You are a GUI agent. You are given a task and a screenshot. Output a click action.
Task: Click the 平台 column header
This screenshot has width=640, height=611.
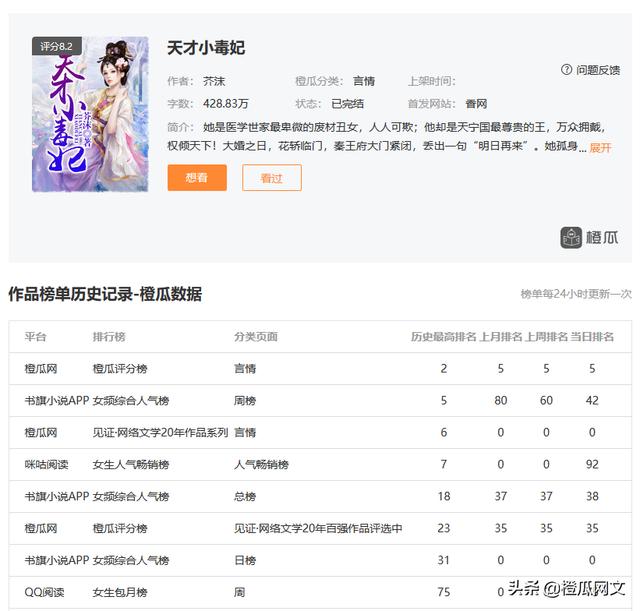(x=36, y=337)
